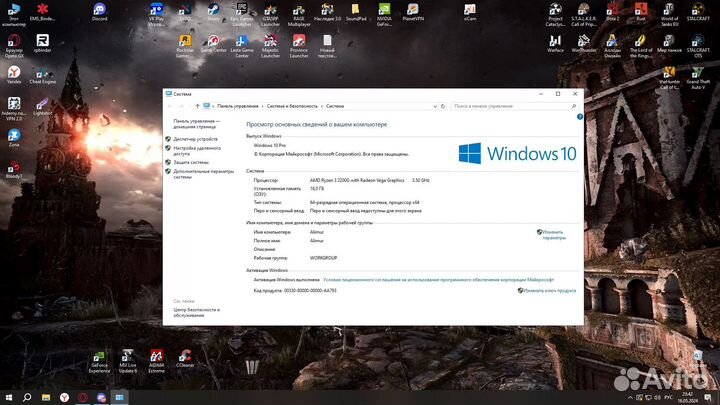
Task: Open the Windows Start menu
Action: [9, 398]
